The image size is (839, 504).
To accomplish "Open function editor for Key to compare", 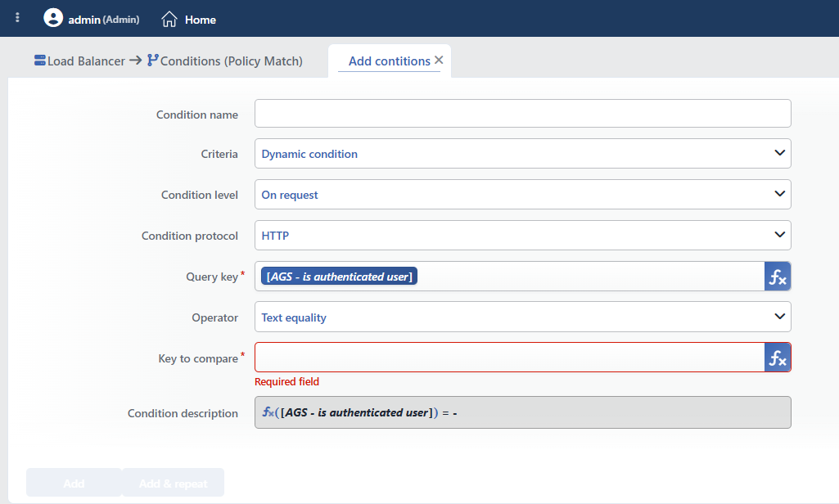I will [x=778, y=358].
